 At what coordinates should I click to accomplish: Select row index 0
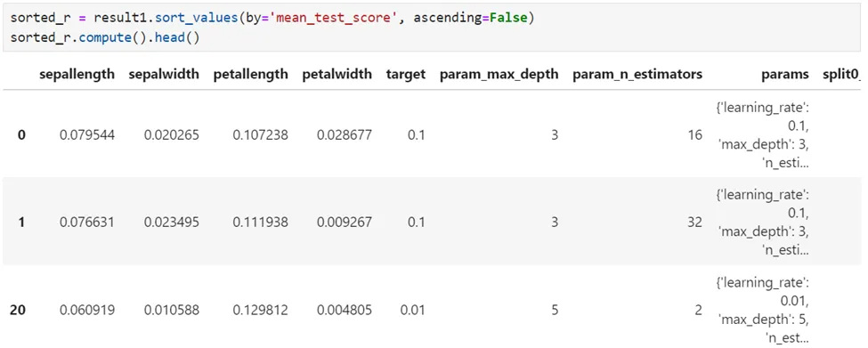(x=21, y=134)
